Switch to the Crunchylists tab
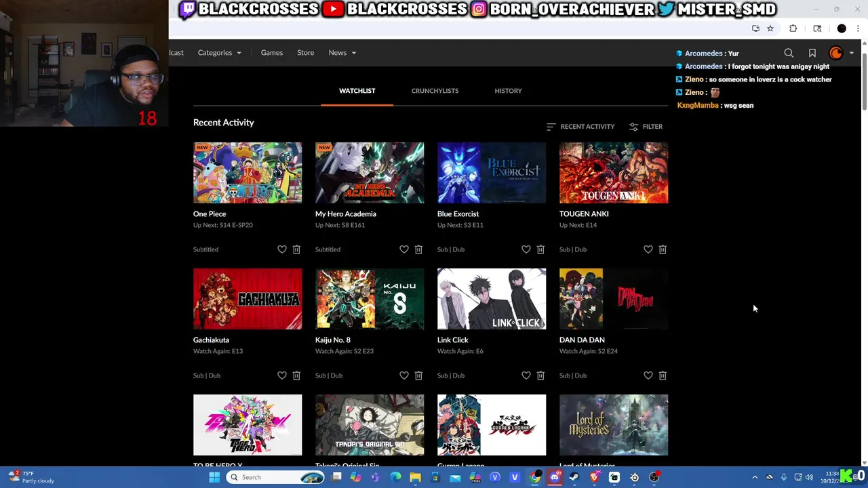Image resolution: width=868 pixels, height=488 pixels. click(x=435, y=91)
